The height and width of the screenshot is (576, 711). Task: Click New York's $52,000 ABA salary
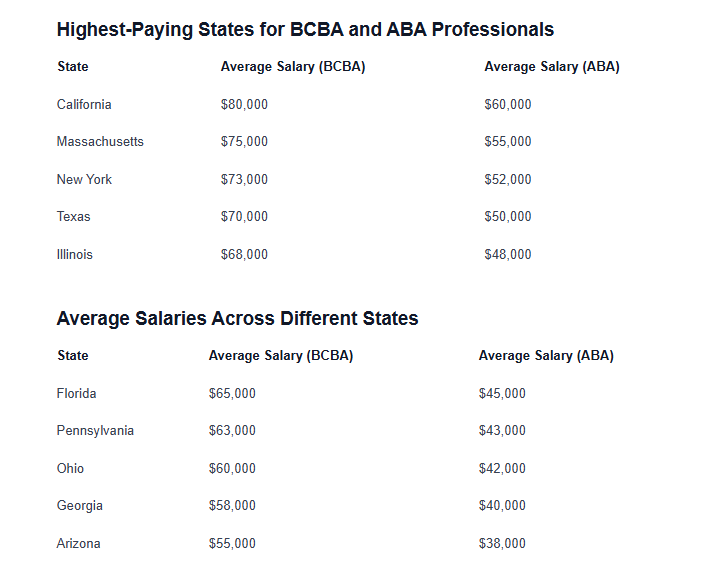click(x=508, y=180)
